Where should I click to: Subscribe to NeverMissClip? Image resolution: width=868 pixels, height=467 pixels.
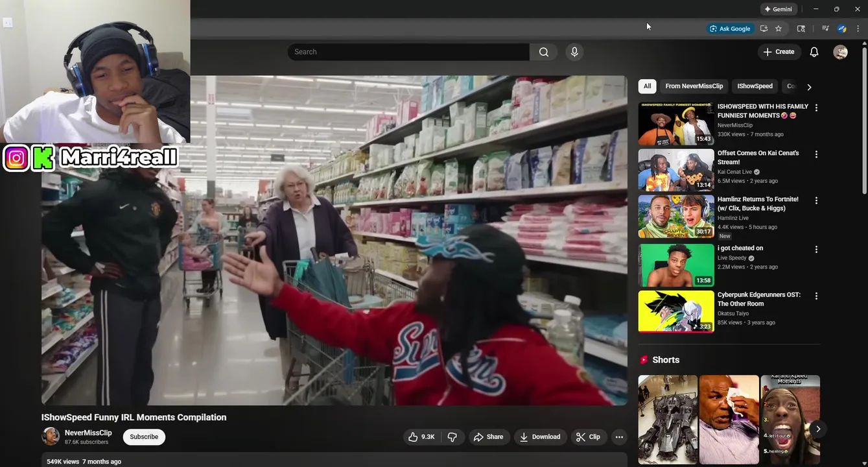(144, 437)
